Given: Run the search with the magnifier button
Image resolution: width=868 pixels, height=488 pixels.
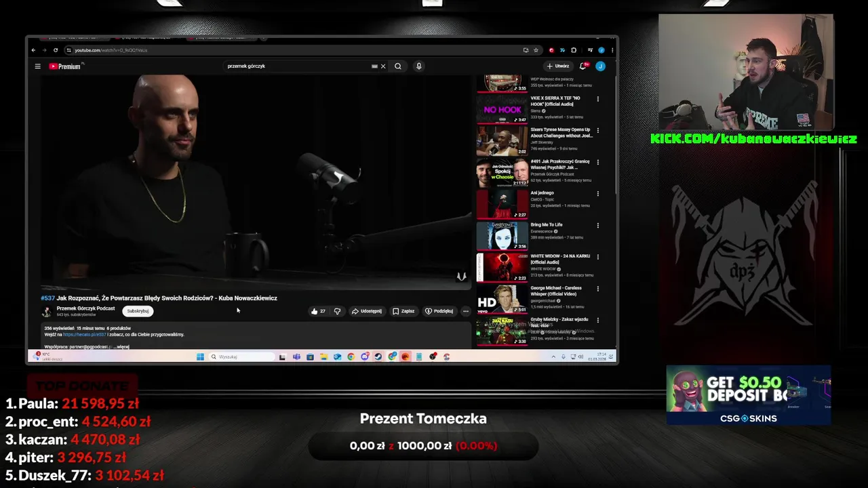Looking at the screenshot, I should (398, 66).
